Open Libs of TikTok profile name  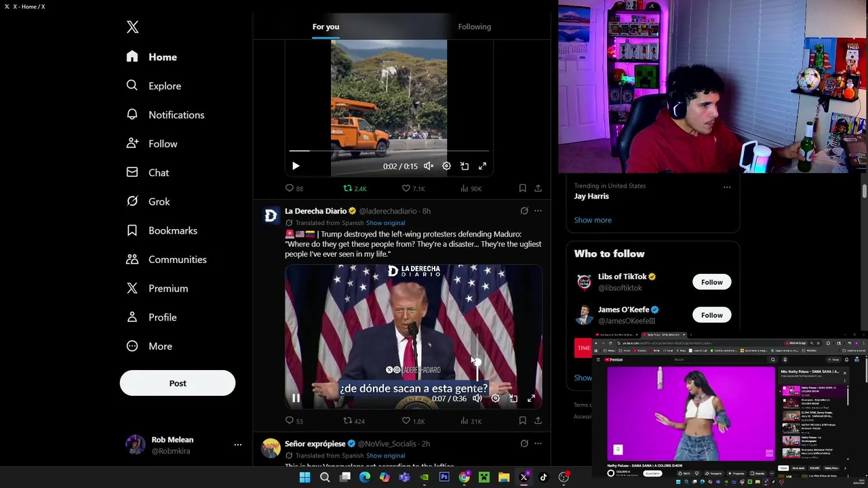623,277
